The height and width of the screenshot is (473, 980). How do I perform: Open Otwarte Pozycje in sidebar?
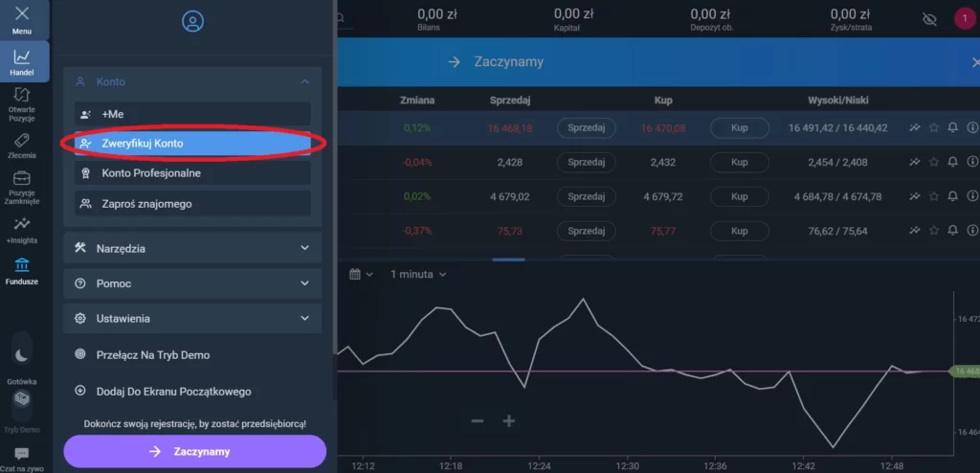21,101
